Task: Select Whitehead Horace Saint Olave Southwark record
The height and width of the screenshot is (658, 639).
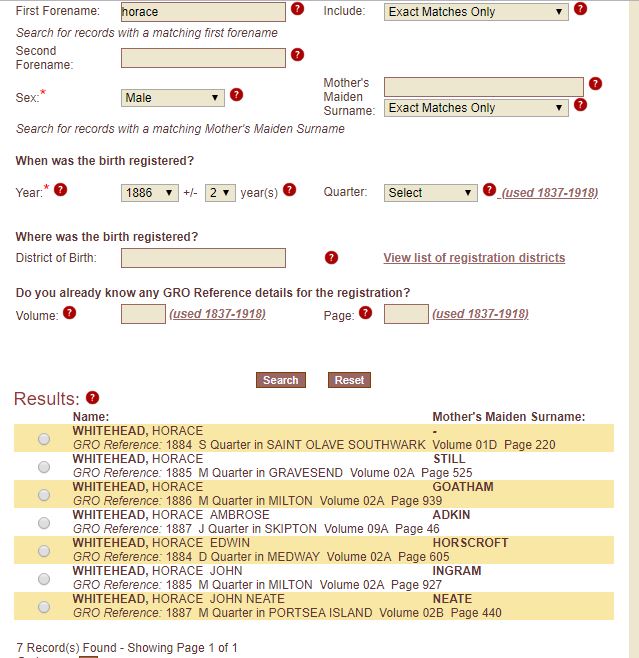Action: [44, 439]
